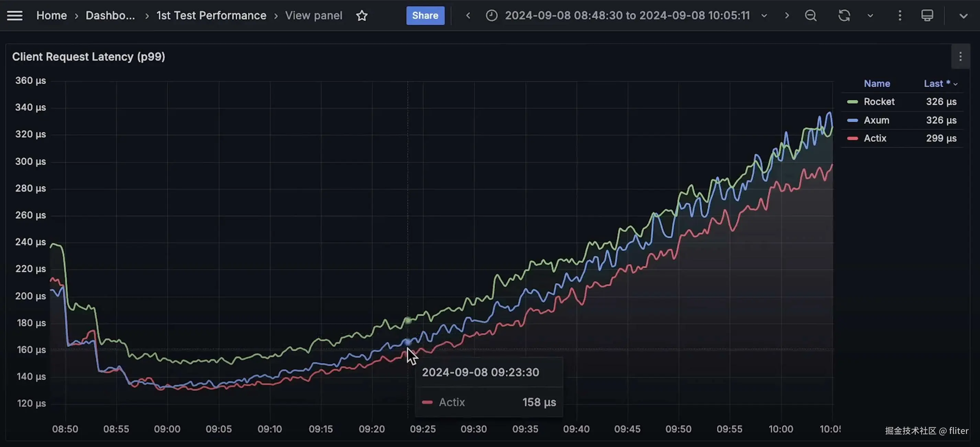Screen dimensions: 980x447
Task: Click the zoom out time range icon
Action: click(810, 15)
